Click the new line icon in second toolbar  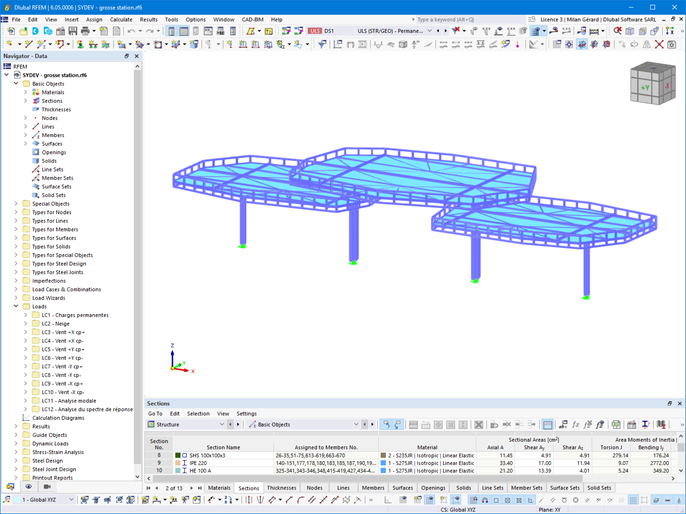tap(28, 44)
